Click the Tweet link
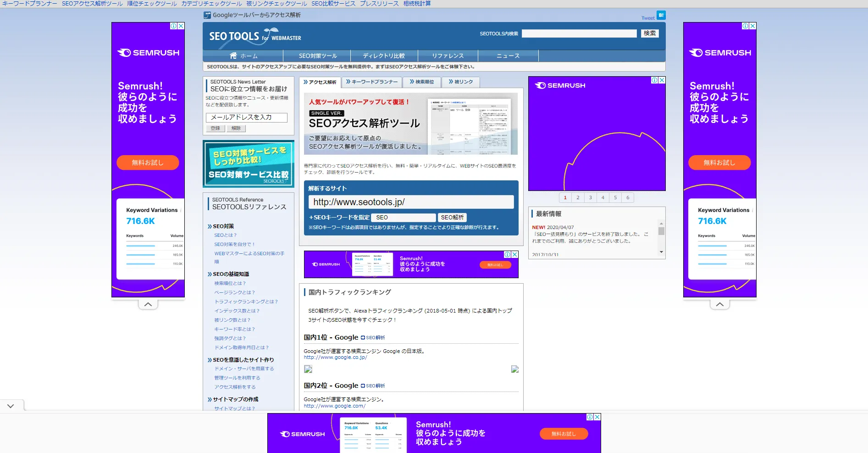Viewport: 868px width, 453px height. tap(648, 18)
